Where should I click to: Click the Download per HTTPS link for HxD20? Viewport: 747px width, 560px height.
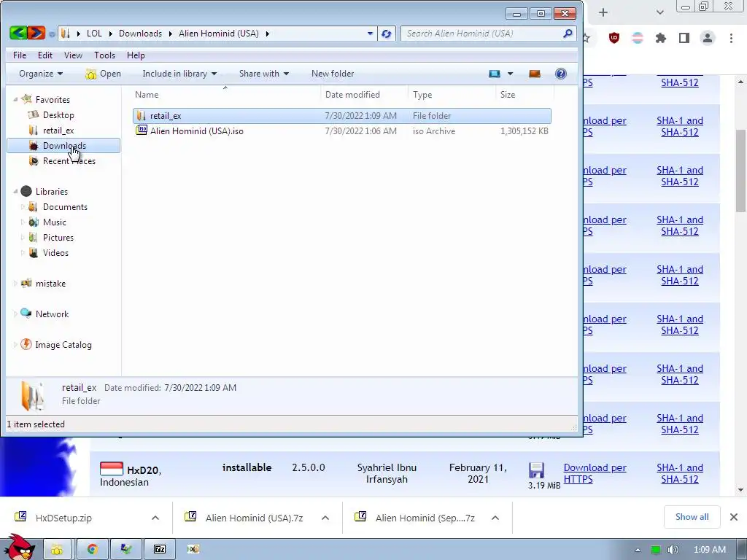[595, 473]
